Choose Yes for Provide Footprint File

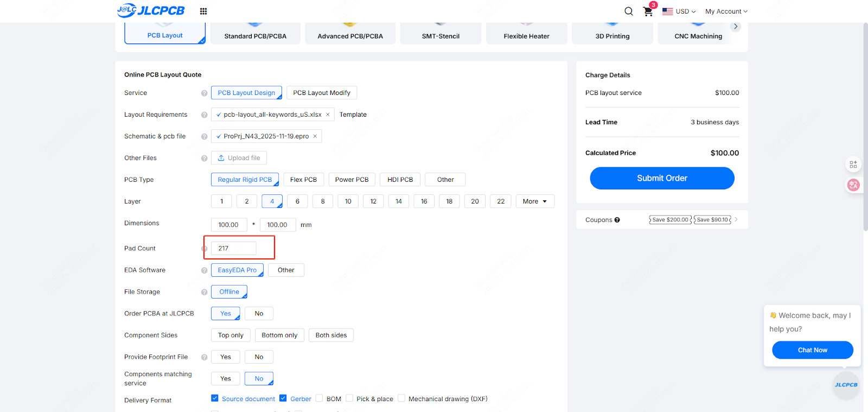coord(226,357)
